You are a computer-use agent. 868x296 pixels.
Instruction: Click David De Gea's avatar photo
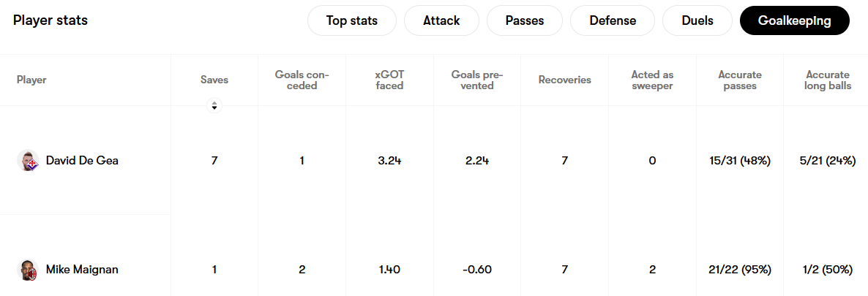click(x=27, y=161)
